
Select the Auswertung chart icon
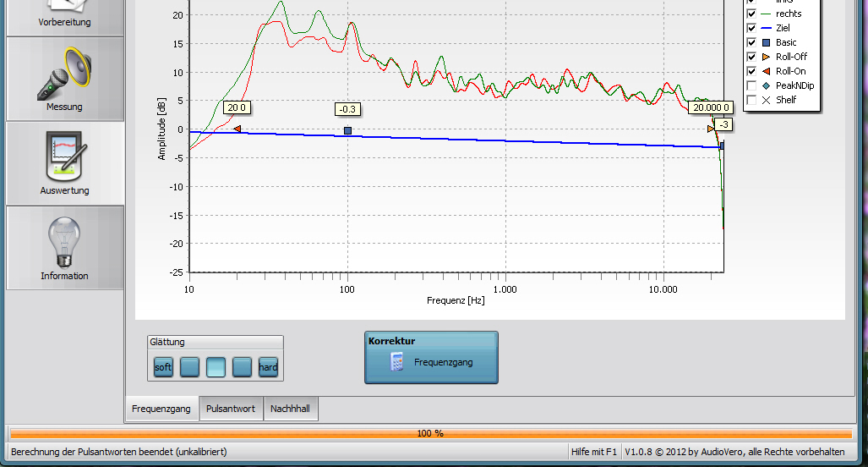[64, 162]
